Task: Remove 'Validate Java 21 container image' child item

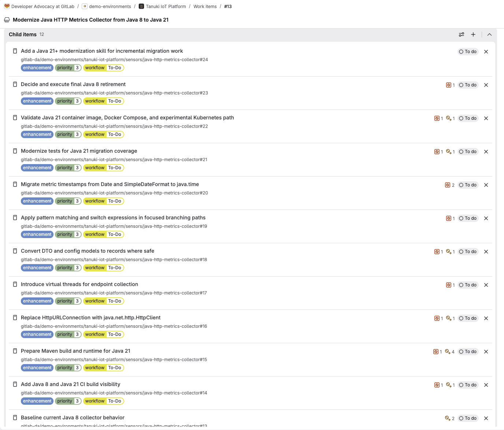Action: pos(486,118)
